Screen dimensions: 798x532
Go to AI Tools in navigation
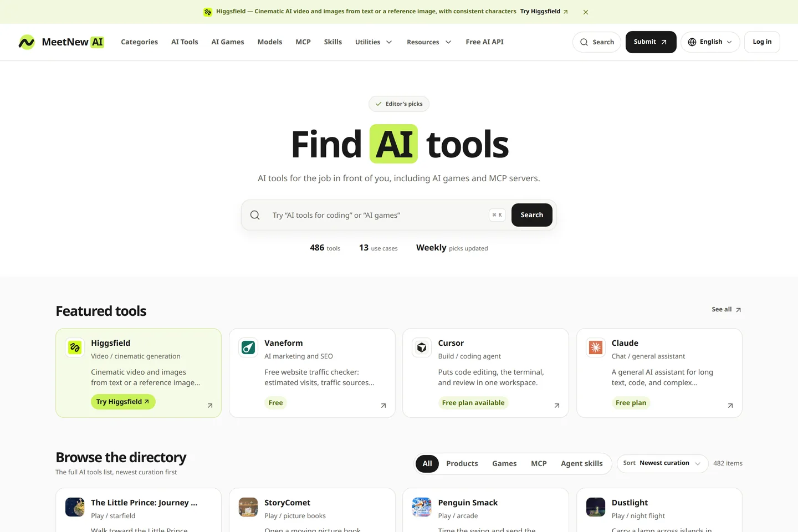pyautogui.click(x=185, y=42)
